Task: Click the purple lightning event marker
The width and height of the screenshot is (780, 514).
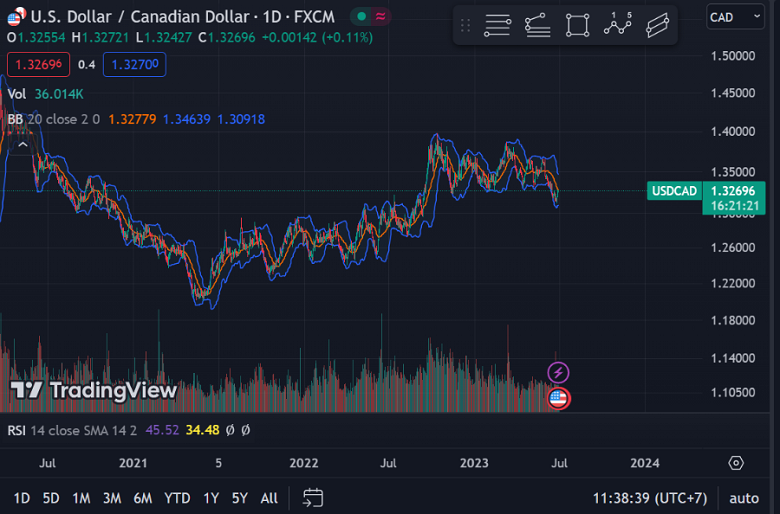Action: pyautogui.click(x=558, y=373)
